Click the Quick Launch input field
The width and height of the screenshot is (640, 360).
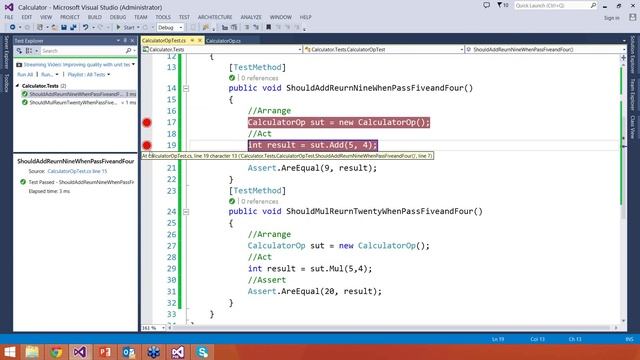(552, 5)
